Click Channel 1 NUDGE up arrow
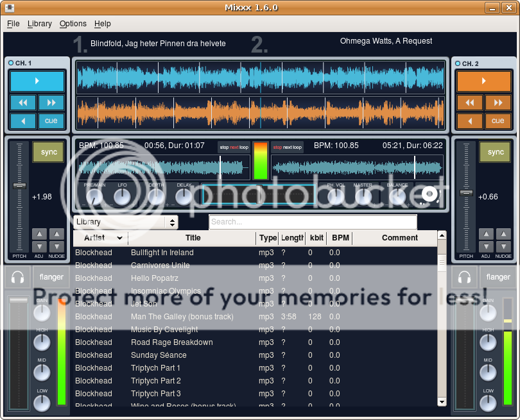The width and height of the screenshot is (520, 420). [x=56, y=234]
